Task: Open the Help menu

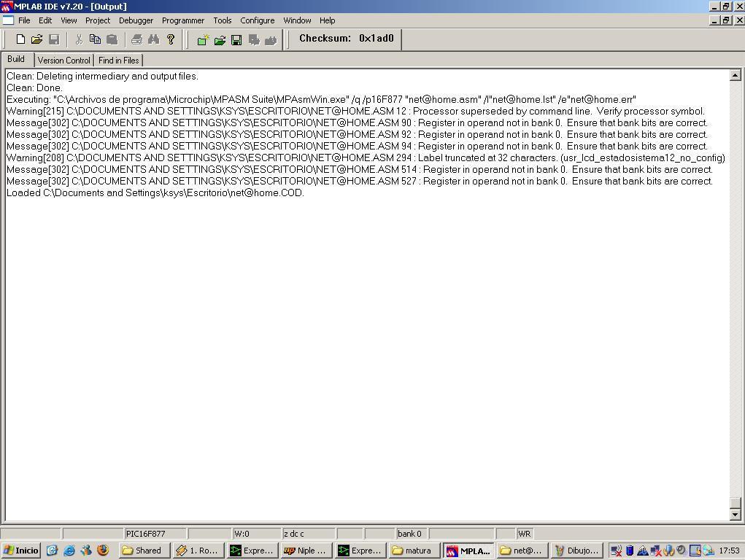Action: click(x=327, y=20)
